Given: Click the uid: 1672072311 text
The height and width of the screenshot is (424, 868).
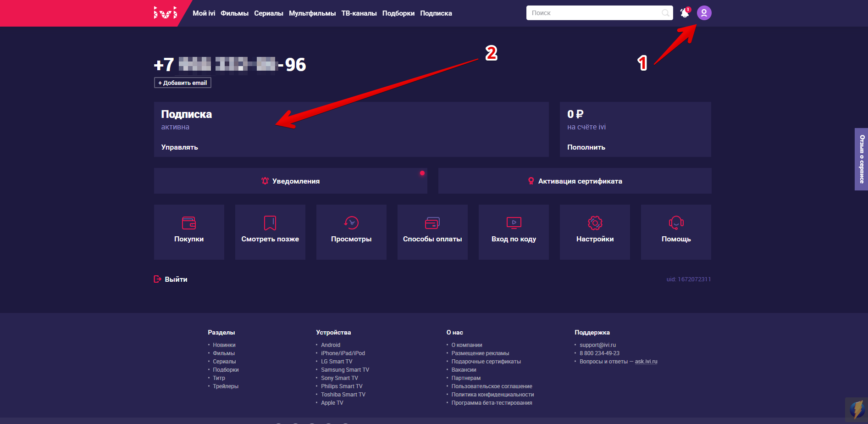Looking at the screenshot, I should click(x=689, y=279).
